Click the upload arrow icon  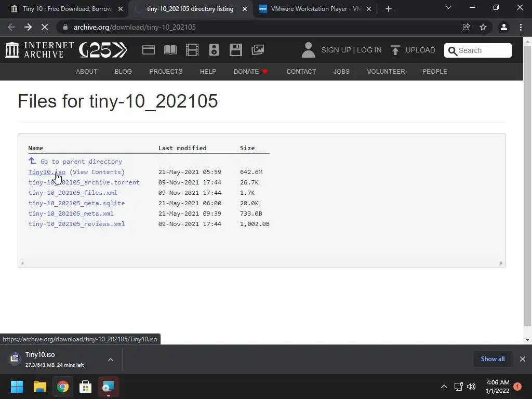point(395,50)
